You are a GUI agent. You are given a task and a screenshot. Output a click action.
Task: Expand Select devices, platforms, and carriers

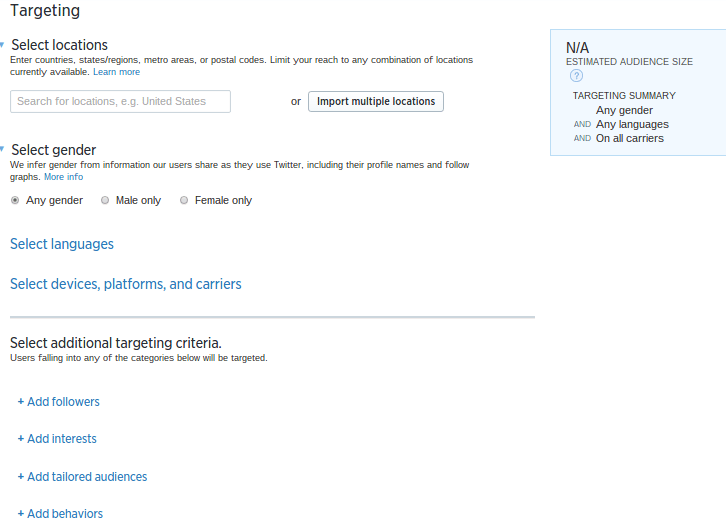[126, 284]
